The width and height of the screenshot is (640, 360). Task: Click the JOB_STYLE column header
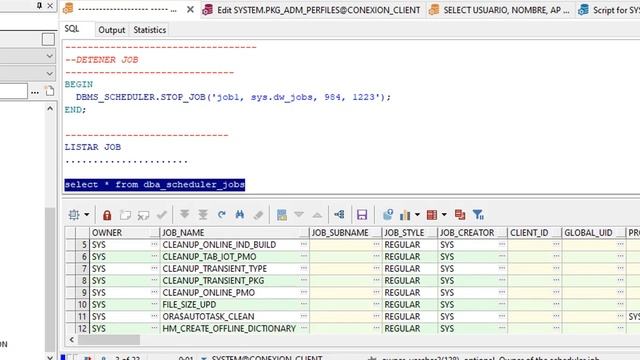coord(410,233)
